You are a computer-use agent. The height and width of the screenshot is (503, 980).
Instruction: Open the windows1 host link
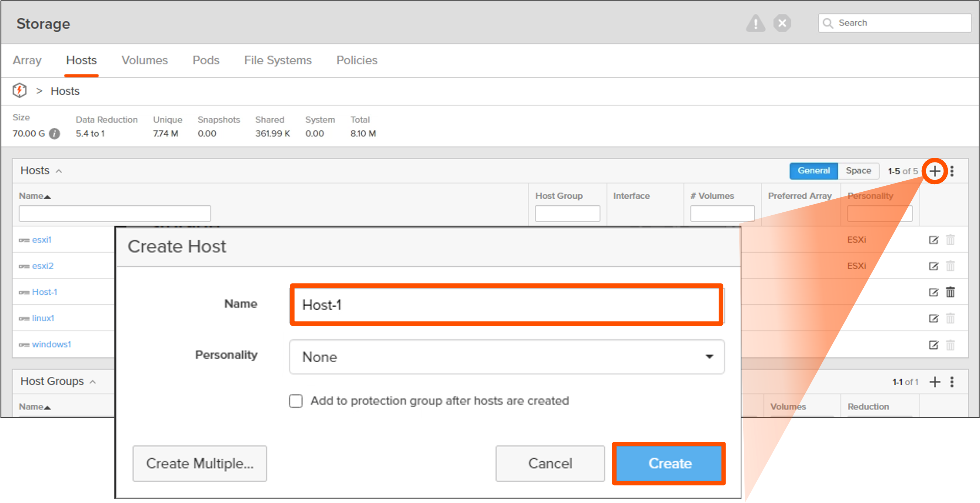click(51, 344)
